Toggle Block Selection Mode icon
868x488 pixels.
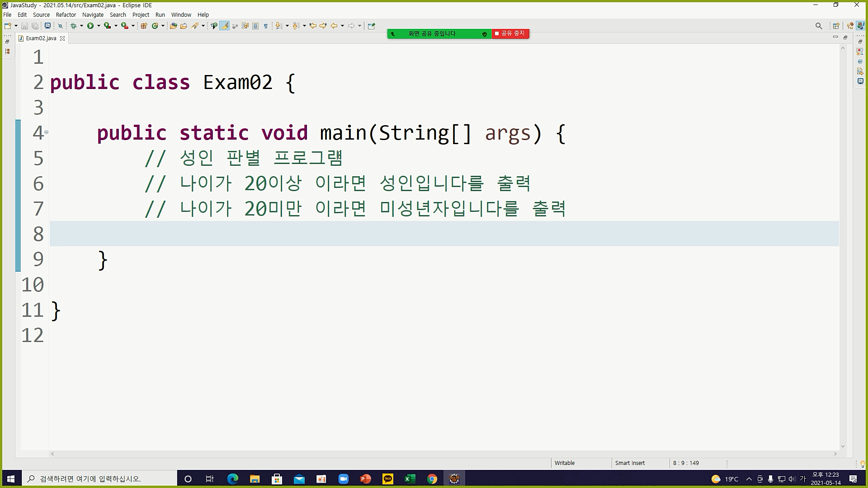(255, 26)
